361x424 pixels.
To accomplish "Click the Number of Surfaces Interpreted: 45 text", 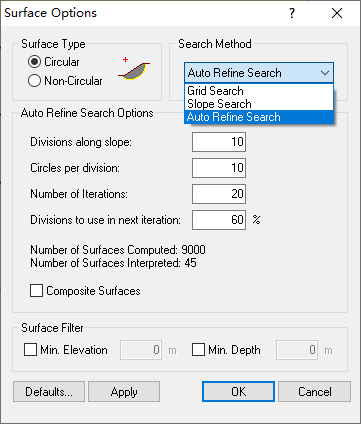I will click(x=113, y=263).
